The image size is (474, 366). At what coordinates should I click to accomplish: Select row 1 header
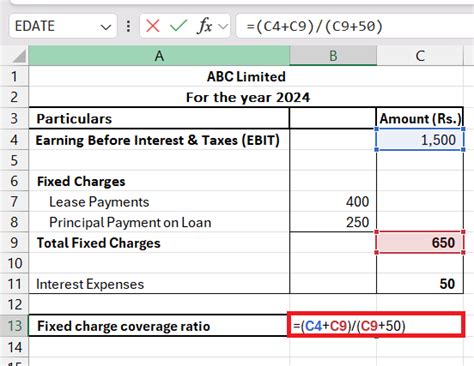point(14,77)
